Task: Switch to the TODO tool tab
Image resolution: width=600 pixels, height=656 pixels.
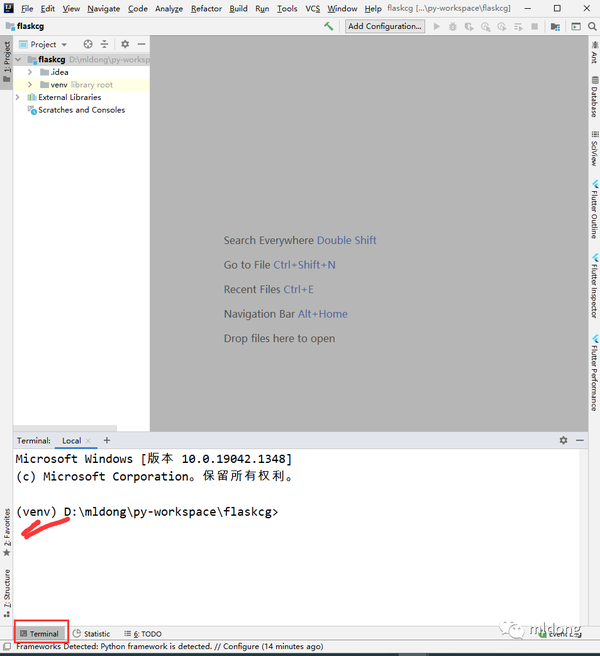Action: (x=143, y=634)
